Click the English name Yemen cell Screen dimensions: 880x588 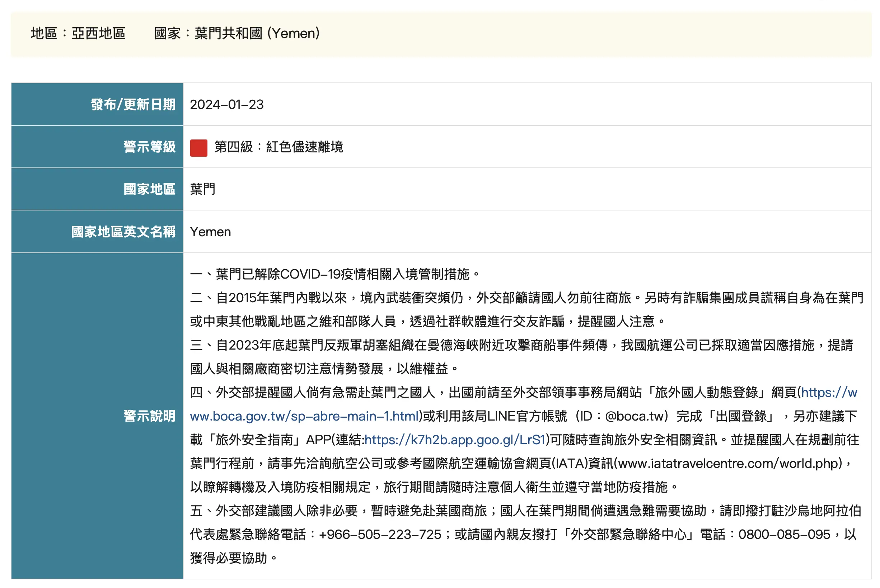coord(211,232)
